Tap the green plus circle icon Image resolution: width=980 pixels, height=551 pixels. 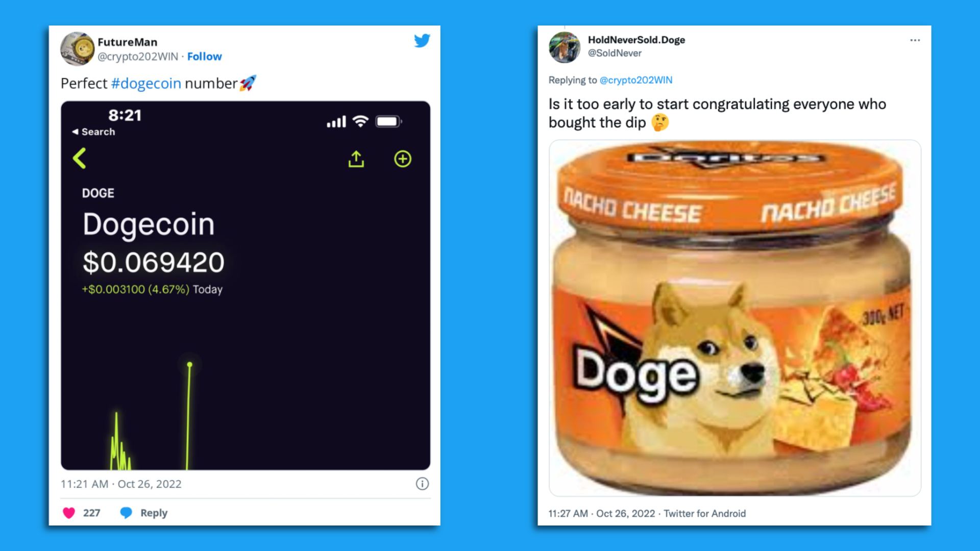[403, 159]
